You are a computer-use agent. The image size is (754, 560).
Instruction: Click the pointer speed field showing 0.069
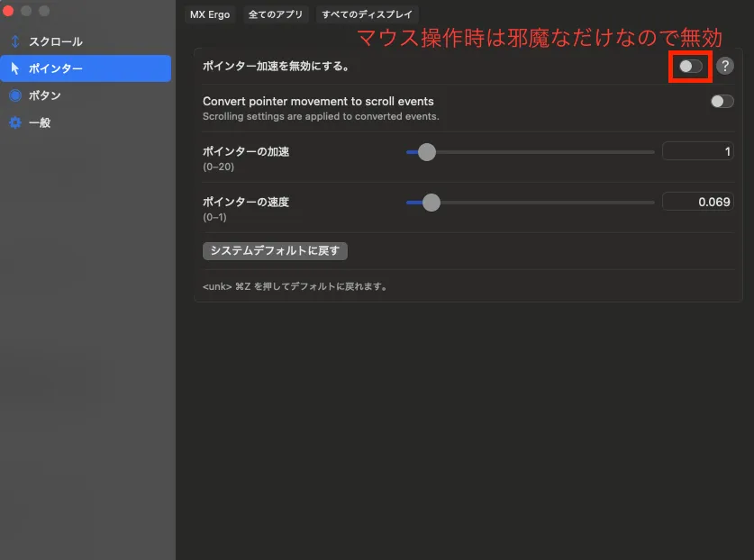[x=697, y=202]
